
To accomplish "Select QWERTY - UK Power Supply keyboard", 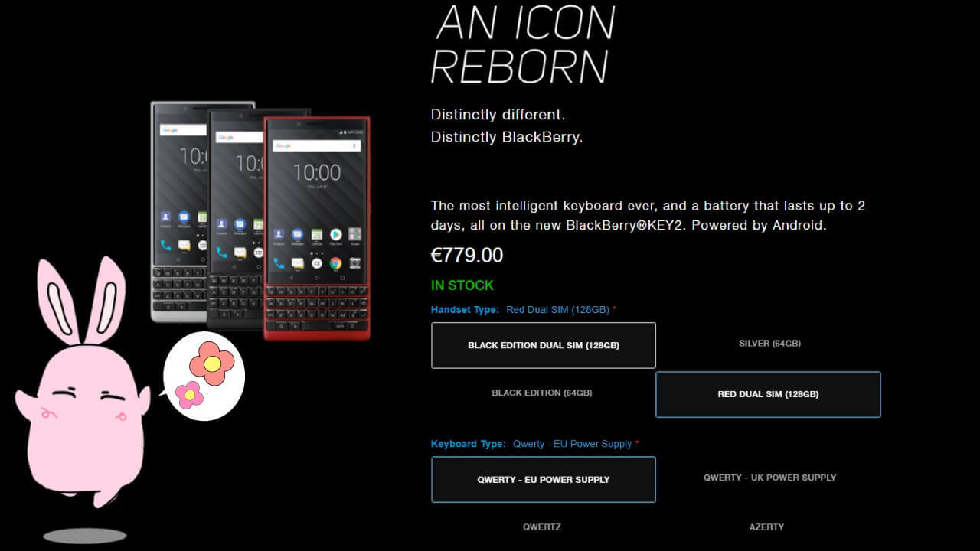I will coord(769,478).
